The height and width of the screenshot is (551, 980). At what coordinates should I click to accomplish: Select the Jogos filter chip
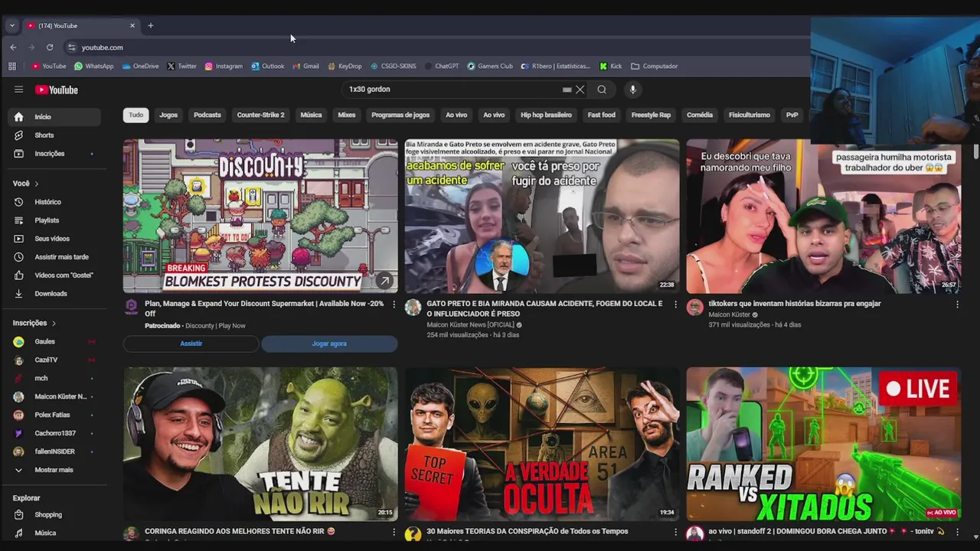(168, 115)
